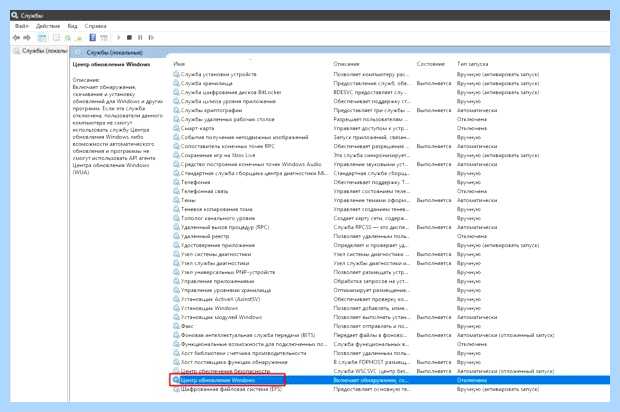Click the gear icon next to Темы

tap(176, 200)
